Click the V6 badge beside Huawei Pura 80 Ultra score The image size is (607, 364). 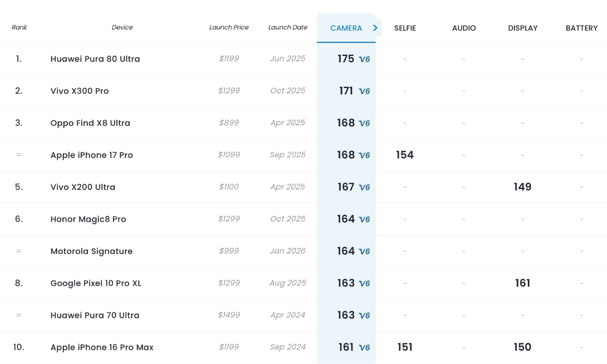364,59
